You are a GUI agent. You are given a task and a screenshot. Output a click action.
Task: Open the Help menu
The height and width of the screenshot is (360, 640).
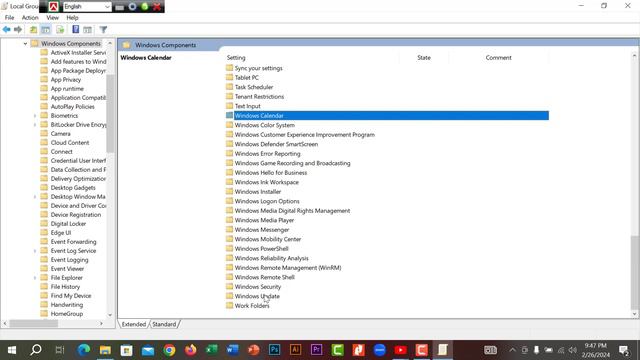72,18
